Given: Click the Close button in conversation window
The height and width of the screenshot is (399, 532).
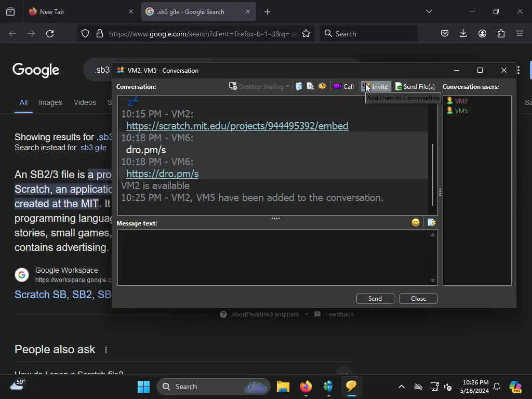Looking at the screenshot, I should pyautogui.click(x=418, y=299).
